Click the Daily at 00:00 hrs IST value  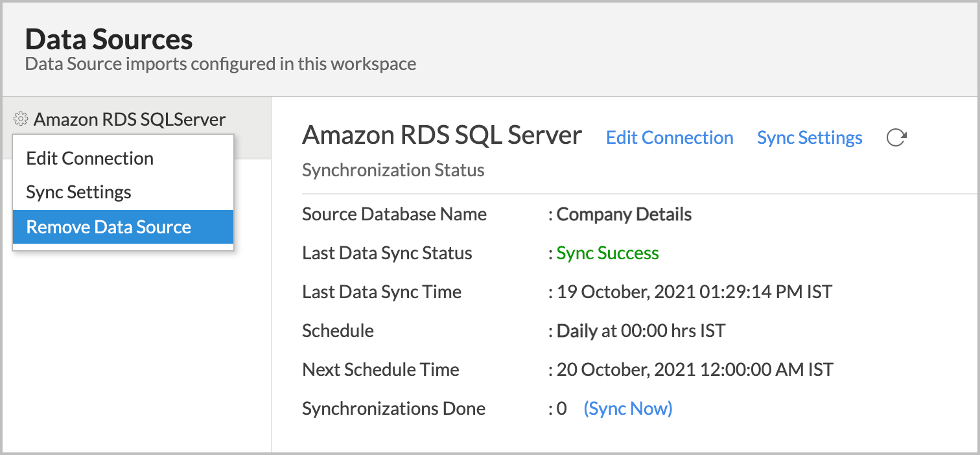[x=641, y=331]
